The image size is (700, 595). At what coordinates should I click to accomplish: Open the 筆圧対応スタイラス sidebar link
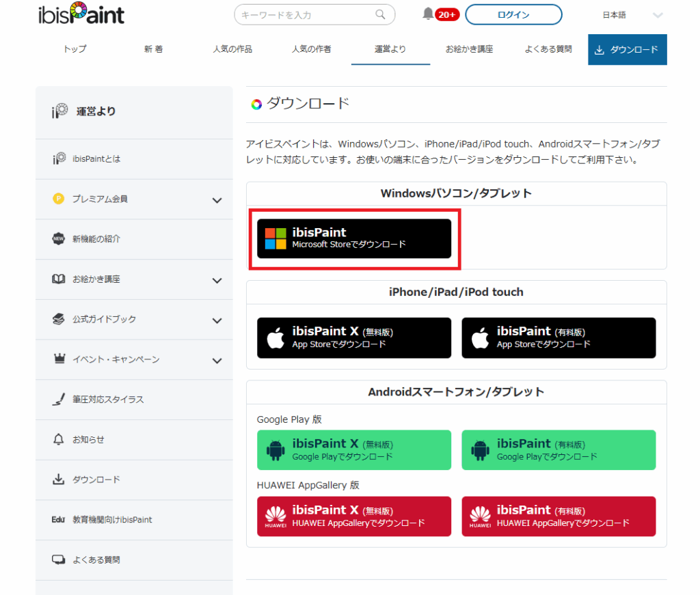coord(134,400)
